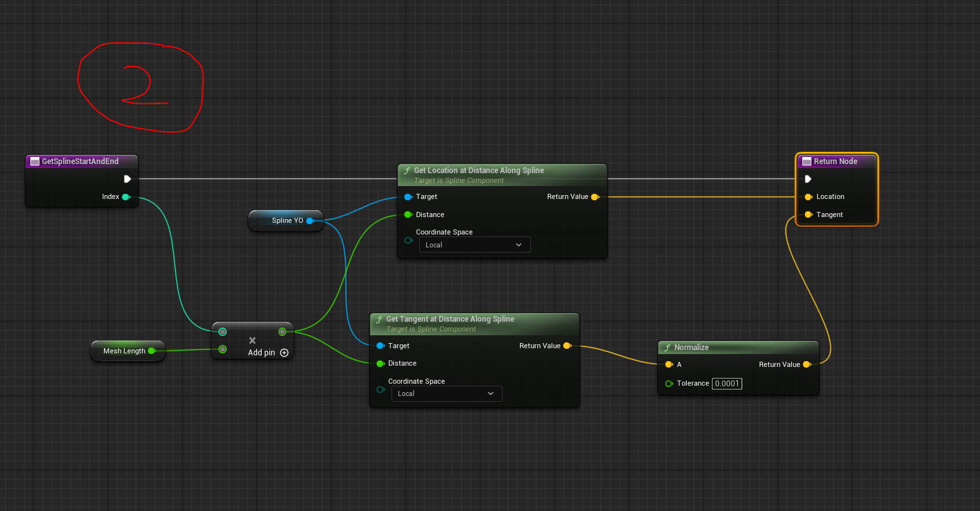
Task: Click the Spline YO variable output pin
Action: click(309, 221)
